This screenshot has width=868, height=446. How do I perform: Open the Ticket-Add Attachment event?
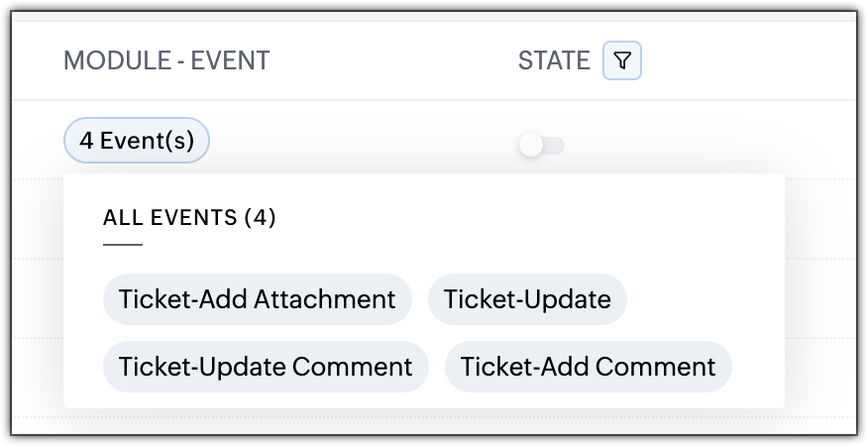(x=257, y=299)
